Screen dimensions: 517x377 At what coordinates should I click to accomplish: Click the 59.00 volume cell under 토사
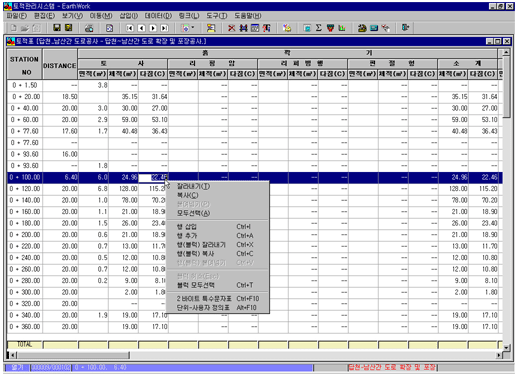click(x=123, y=120)
